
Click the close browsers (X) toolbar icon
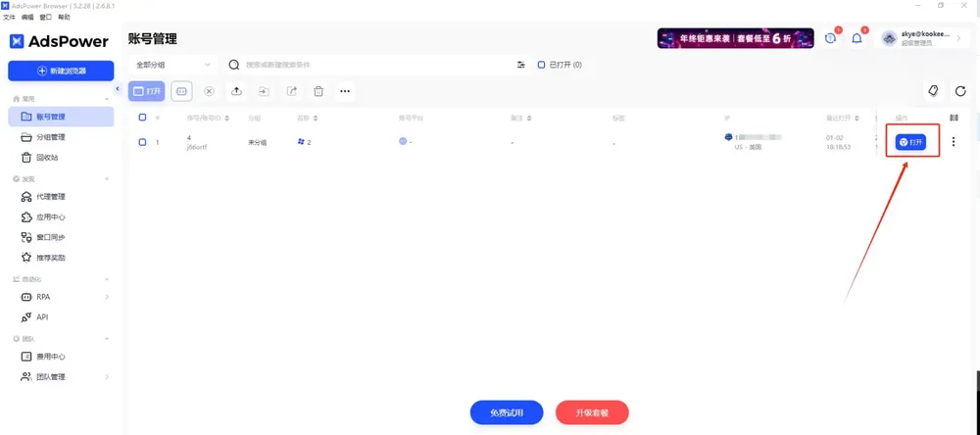pyautogui.click(x=210, y=91)
